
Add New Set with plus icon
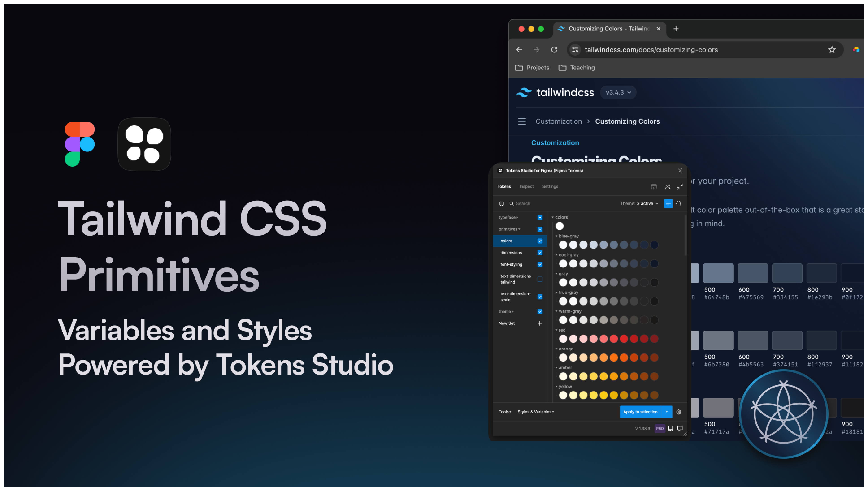click(x=539, y=323)
